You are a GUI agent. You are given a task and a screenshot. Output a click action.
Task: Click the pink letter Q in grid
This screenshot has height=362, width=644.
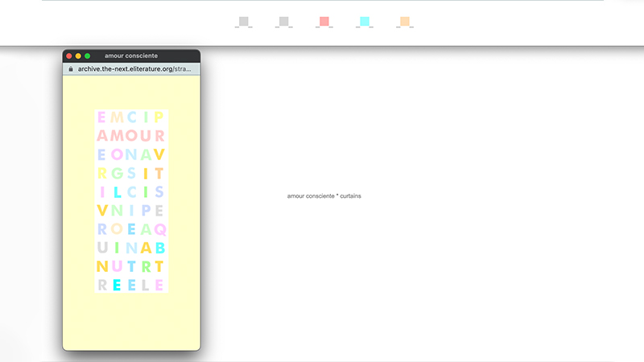pyautogui.click(x=160, y=229)
